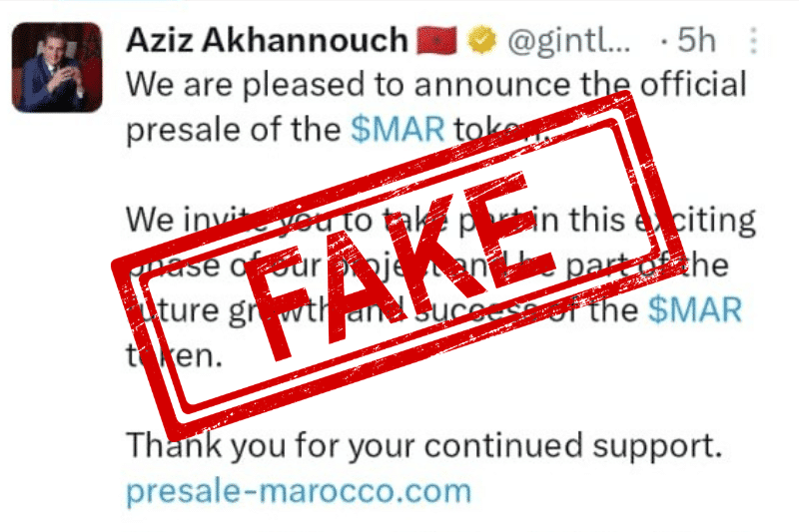Open the presale-marocco.com link
This screenshot has height=532, width=799.
coord(299,491)
